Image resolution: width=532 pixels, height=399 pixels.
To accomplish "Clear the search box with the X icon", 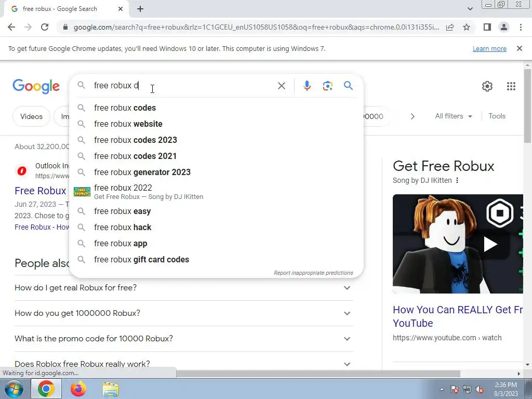I will click(281, 86).
